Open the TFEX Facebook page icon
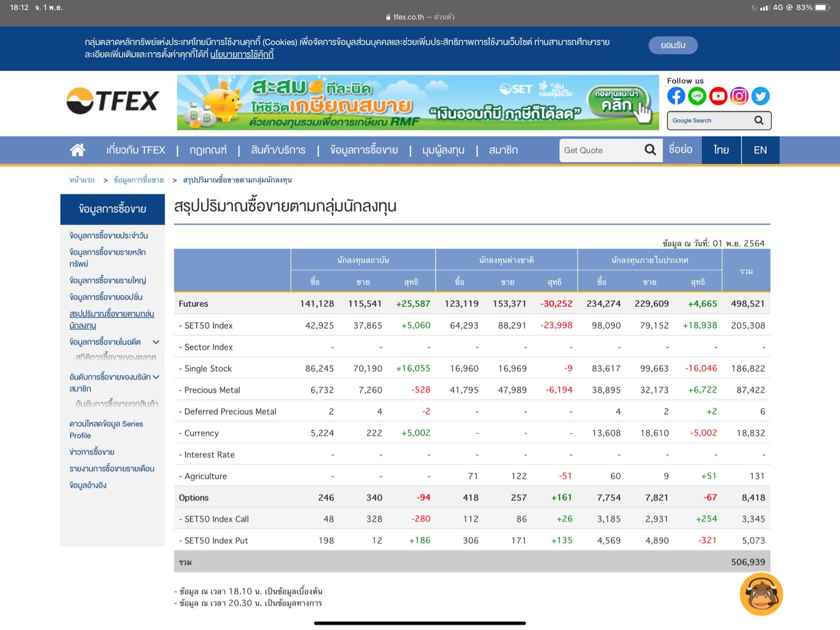840x630 pixels. (676, 96)
